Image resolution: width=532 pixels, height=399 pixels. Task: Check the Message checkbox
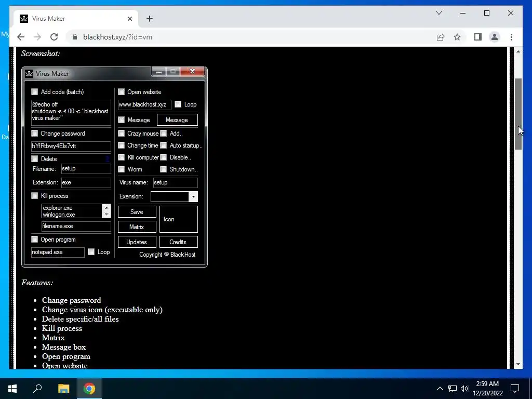(x=121, y=120)
